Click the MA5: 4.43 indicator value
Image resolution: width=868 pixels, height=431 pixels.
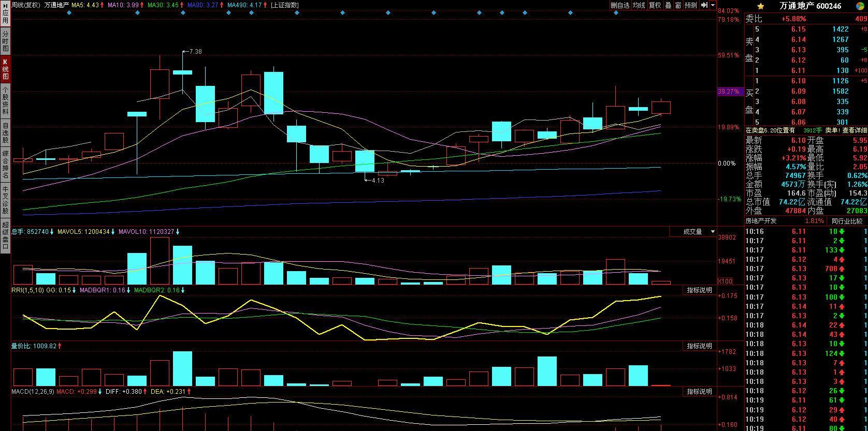click(x=85, y=5)
